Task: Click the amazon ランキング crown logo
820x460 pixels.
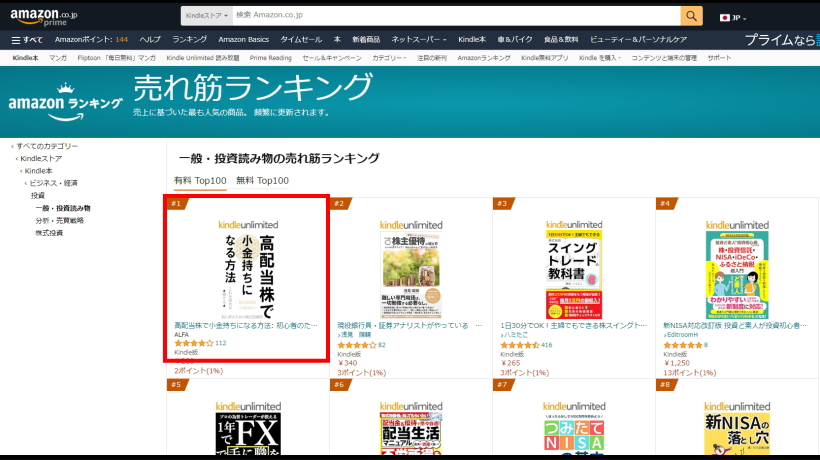Action: [65, 102]
